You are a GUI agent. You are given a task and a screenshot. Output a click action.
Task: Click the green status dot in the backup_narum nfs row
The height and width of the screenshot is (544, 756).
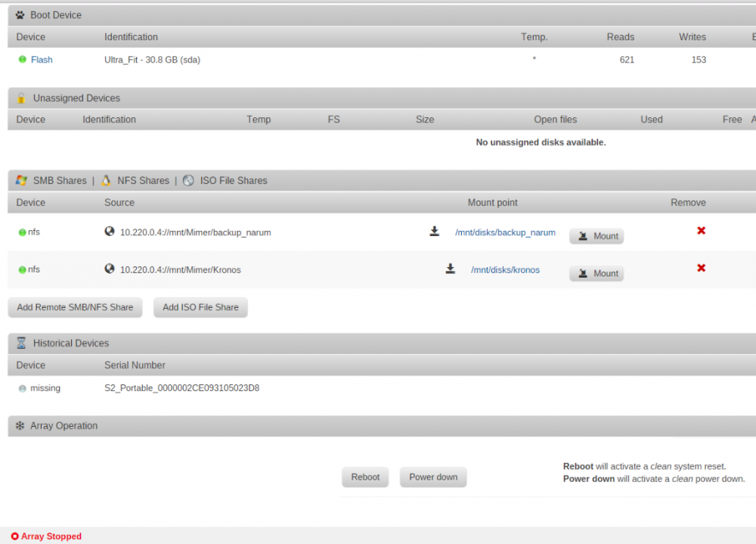click(22, 233)
